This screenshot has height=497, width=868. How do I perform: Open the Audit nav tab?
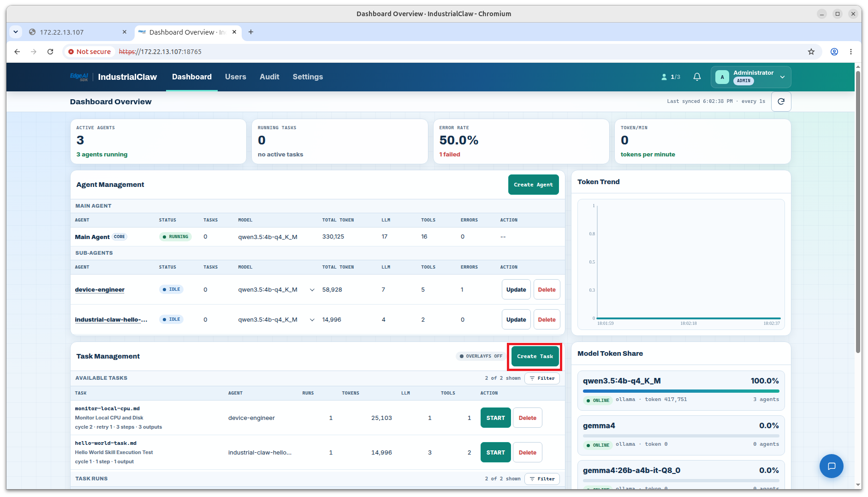pyautogui.click(x=269, y=77)
